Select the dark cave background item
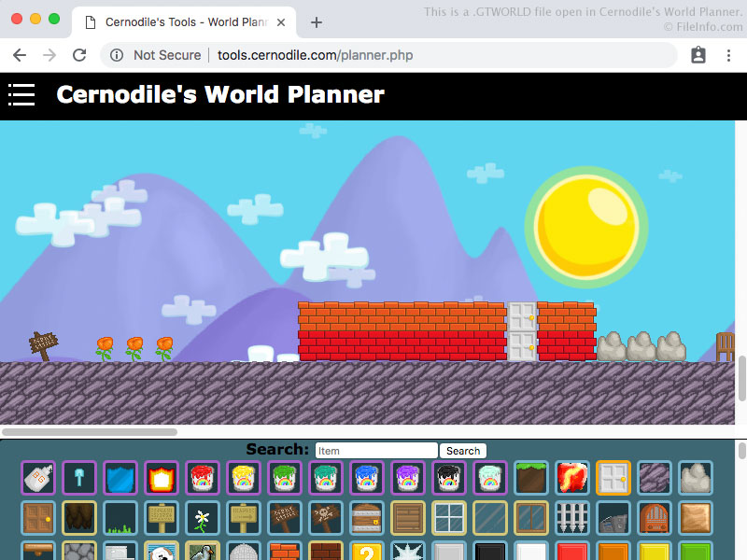Viewport: 747px width, 560px height. tap(79, 518)
